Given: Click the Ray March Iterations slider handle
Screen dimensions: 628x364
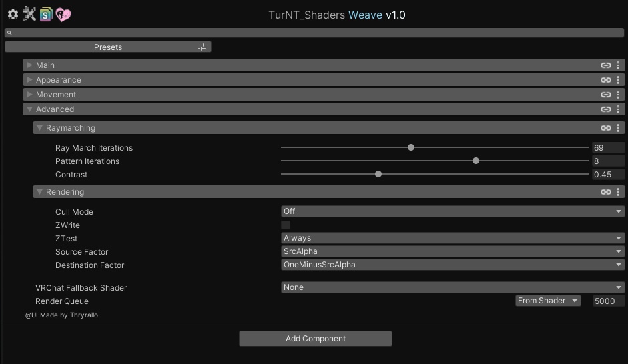Looking at the screenshot, I should point(411,147).
